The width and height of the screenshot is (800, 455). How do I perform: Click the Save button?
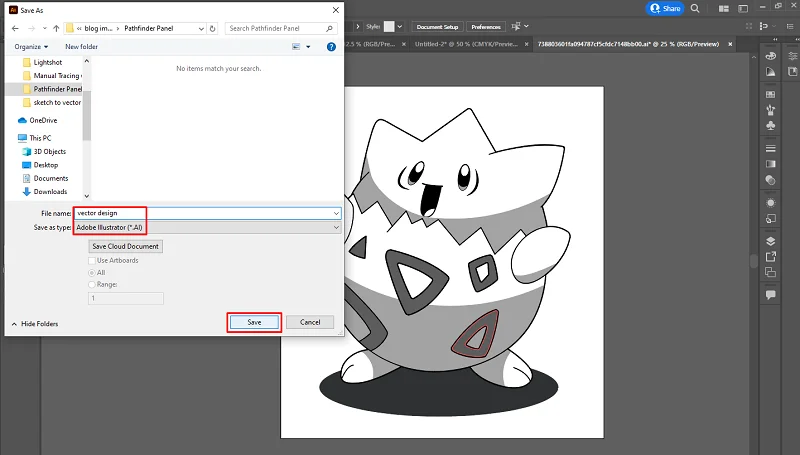tap(254, 322)
